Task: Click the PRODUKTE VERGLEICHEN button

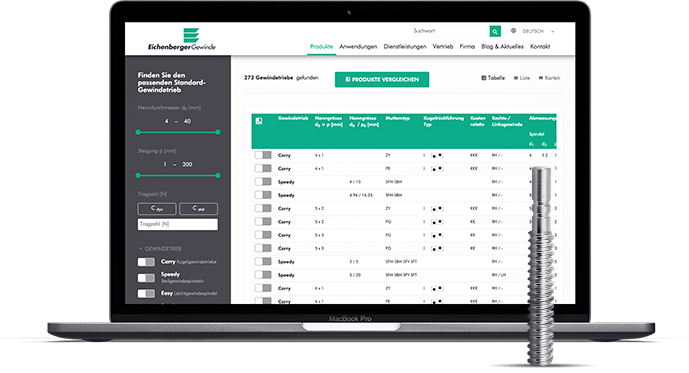Action: pos(382,80)
